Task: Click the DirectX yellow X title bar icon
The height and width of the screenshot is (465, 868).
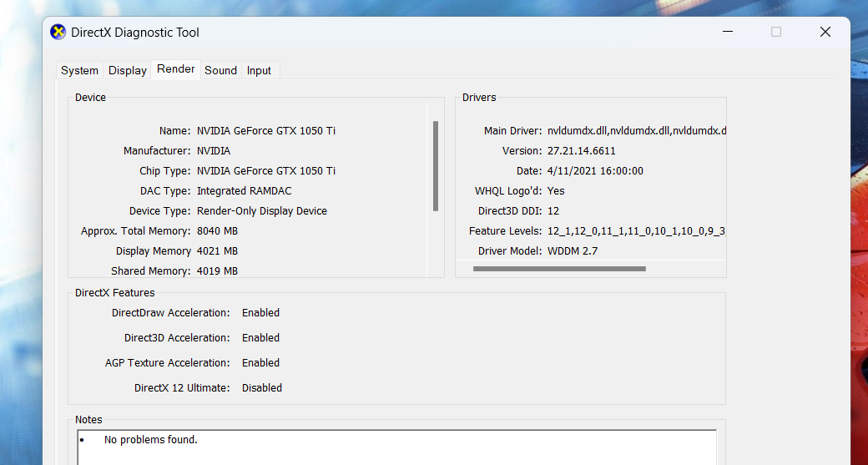Action: 58,32
